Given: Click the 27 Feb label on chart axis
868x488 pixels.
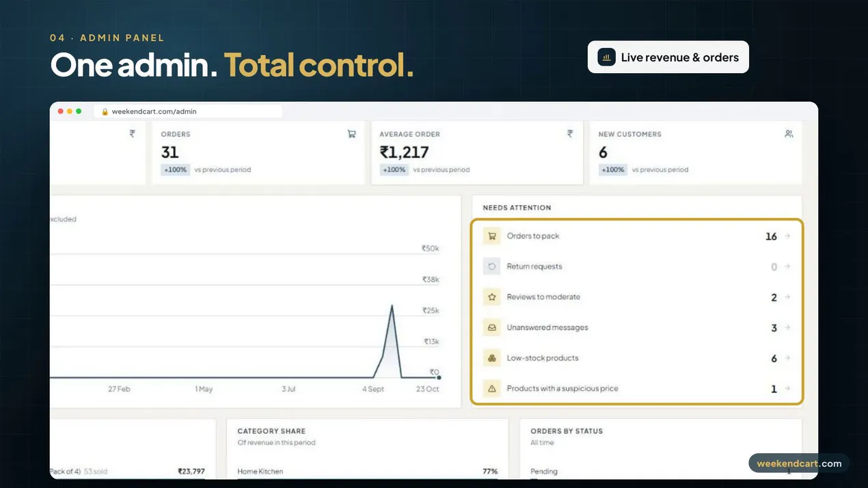Looking at the screenshot, I should click(119, 389).
